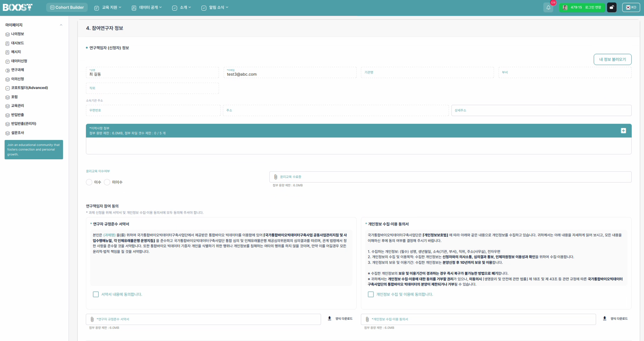
Task: Click the 기관명 input field
Action: tap(427, 72)
